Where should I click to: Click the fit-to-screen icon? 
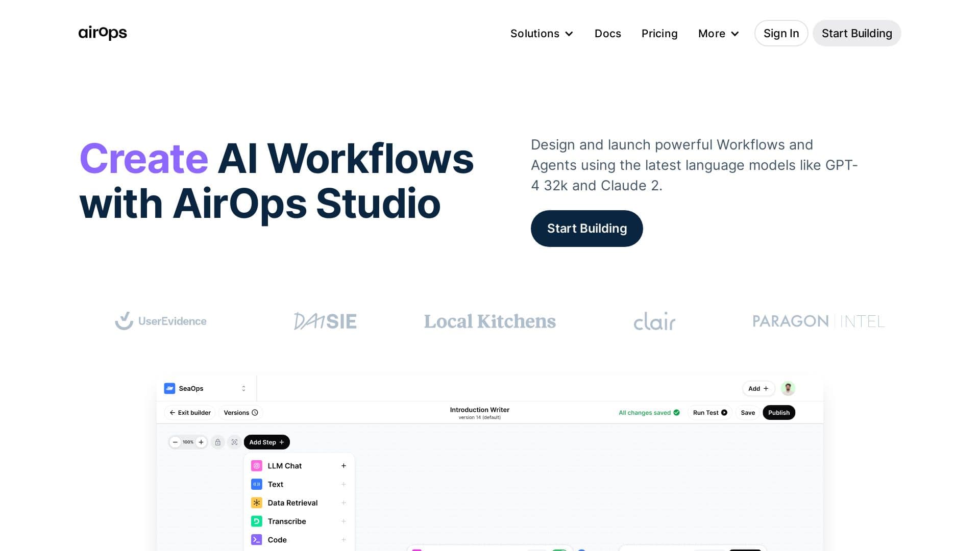pos(234,442)
